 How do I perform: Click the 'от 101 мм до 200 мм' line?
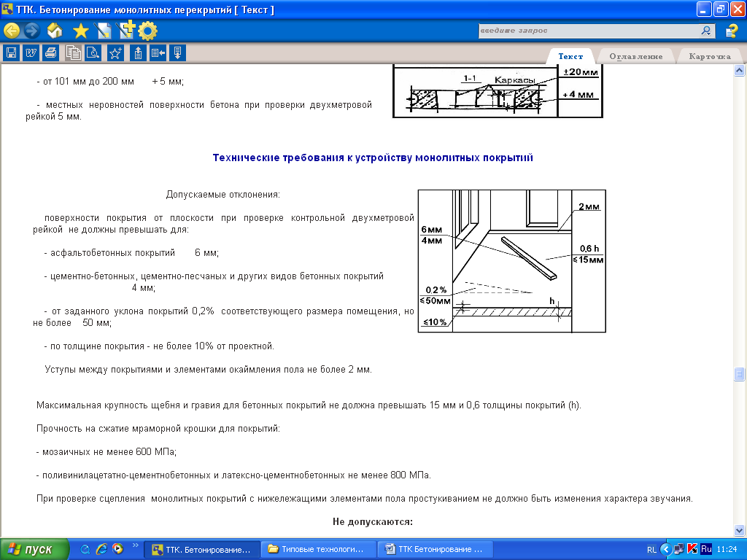point(110,82)
